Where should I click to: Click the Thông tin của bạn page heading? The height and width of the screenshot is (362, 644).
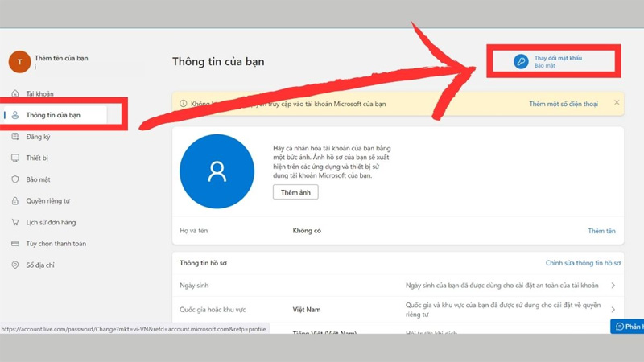[x=218, y=62]
